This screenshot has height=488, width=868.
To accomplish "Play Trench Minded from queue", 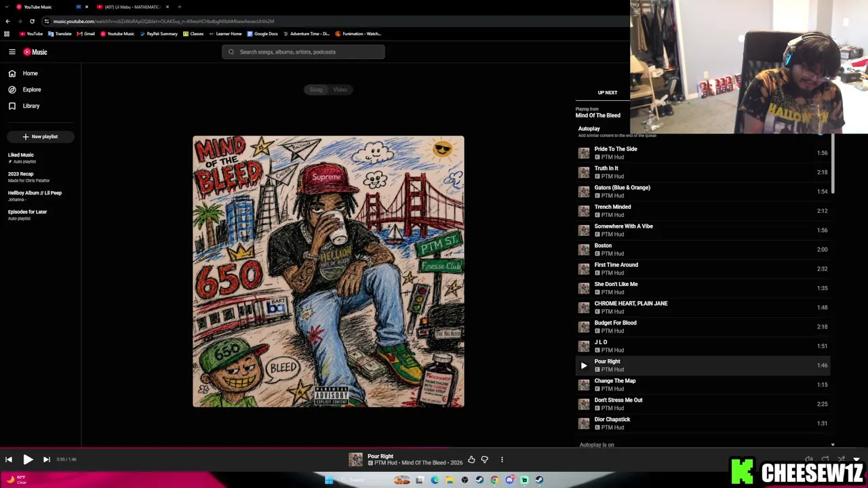I will pos(703,211).
